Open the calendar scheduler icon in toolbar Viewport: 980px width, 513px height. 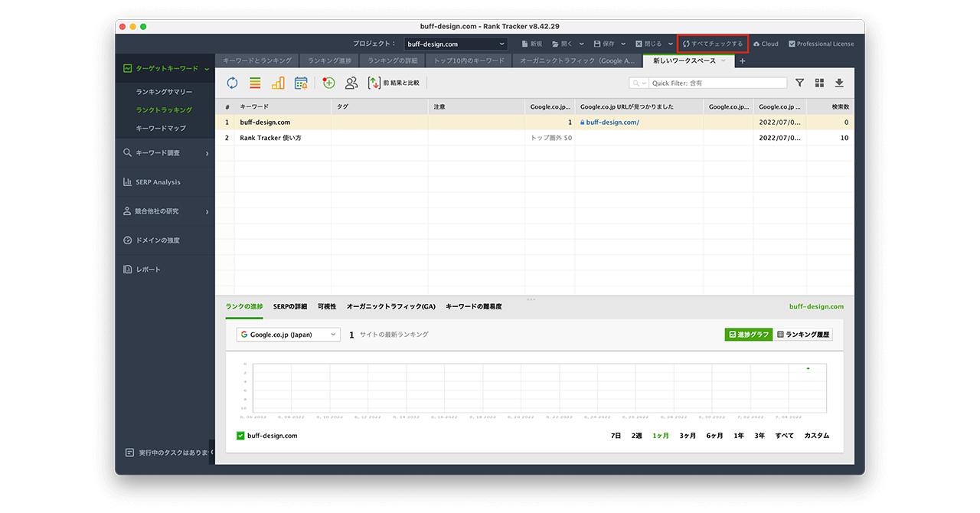(301, 83)
